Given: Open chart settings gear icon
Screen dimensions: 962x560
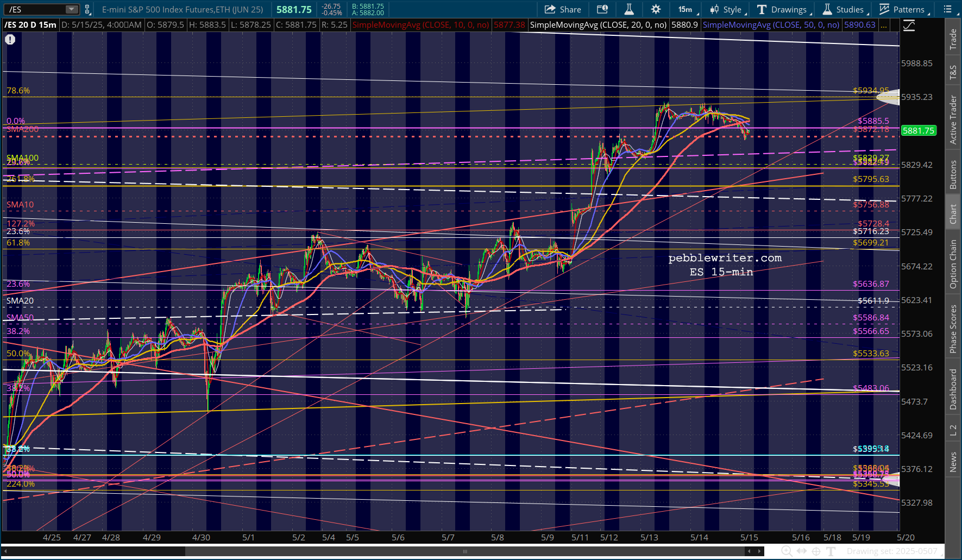Looking at the screenshot, I should coord(656,9).
